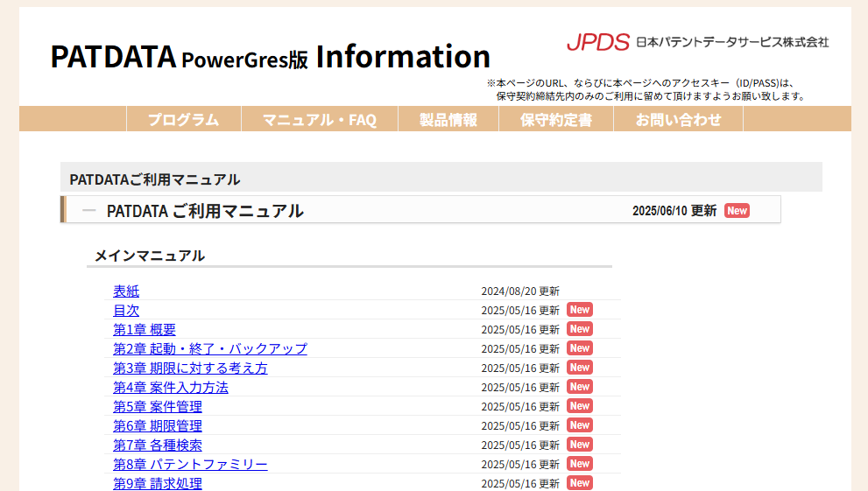Click the メインマニュアル heading
This screenshot has width=868, height=491.
tap(150, 256)
